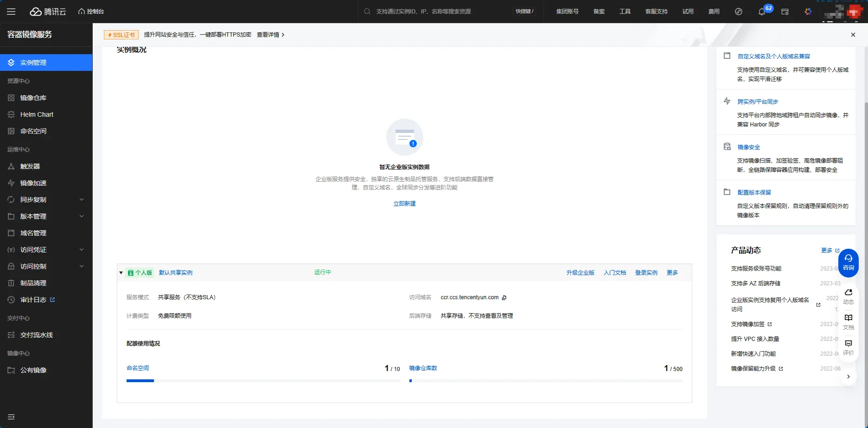Open the 咨询 support chat button
Viewport: 868px width, 428px height.
pyautogui.click(x=848, y=262)
